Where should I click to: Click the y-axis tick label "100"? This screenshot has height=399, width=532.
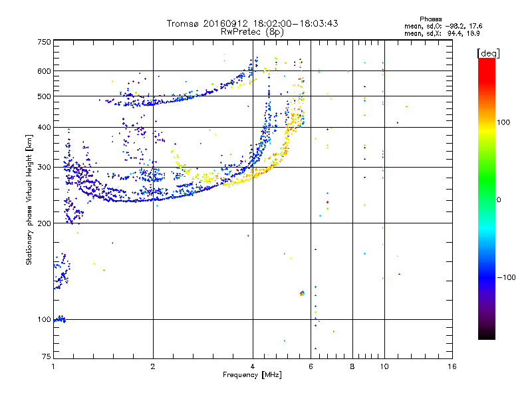(44, 319)
